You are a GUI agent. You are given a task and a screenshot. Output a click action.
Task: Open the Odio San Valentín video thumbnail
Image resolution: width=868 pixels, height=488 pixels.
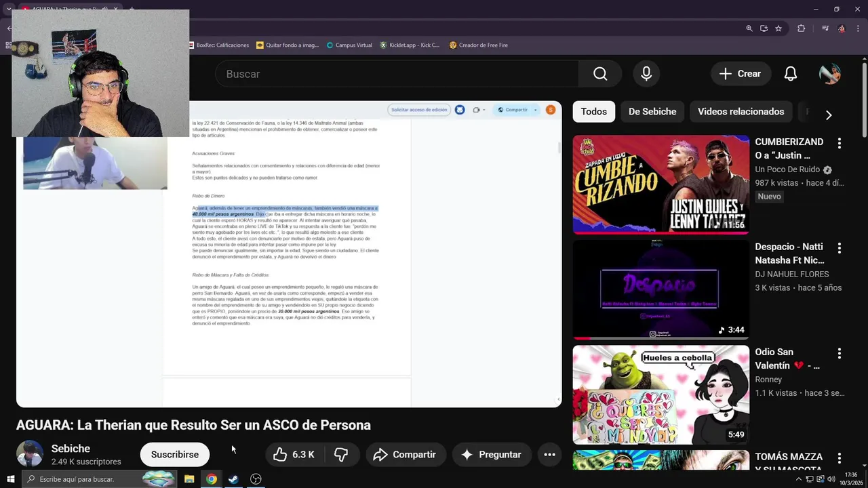[x=661, y=394]
